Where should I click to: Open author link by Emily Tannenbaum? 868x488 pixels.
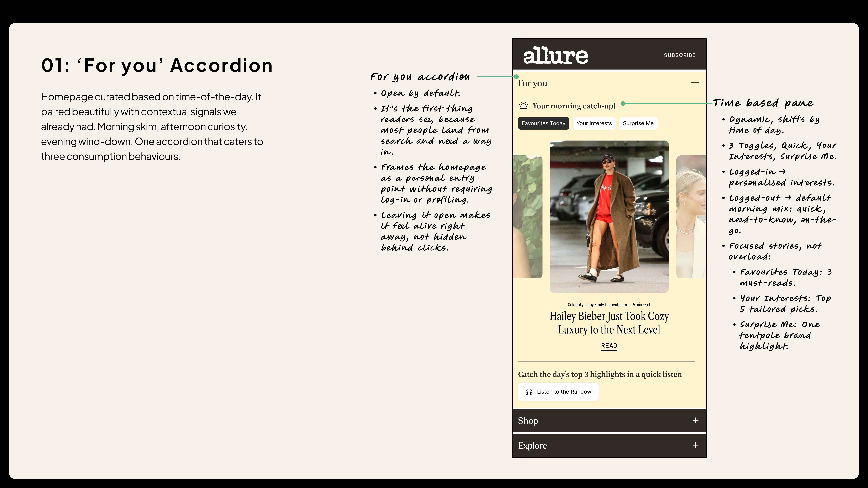608,305
